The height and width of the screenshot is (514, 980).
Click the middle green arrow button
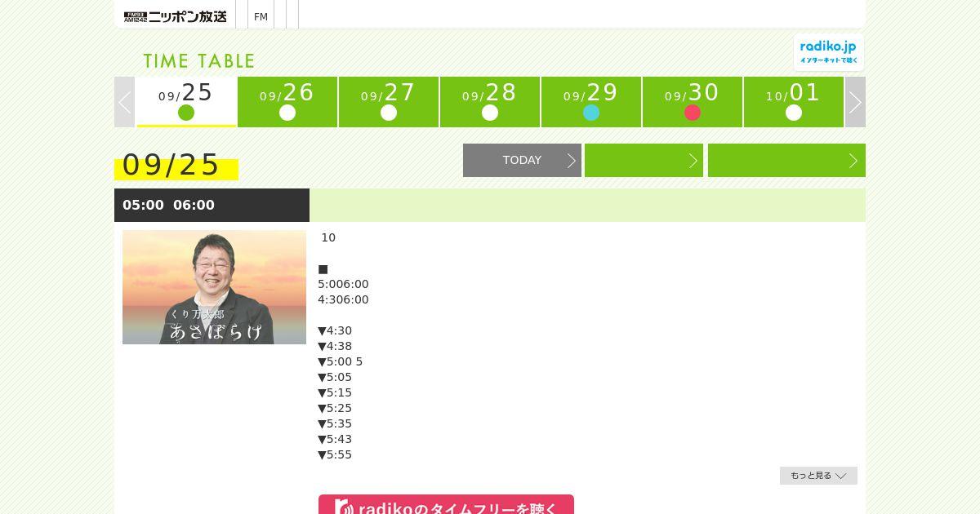pyautogui.click(x=644, y=160)
